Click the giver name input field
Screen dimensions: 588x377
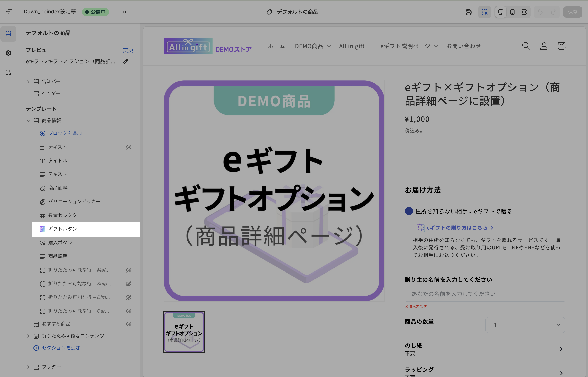(485, 294)
